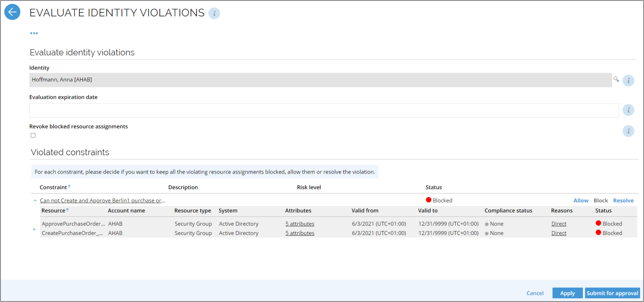644x302 pixels.
Task: Allow the violated constraint
Action: click(581, 201)
